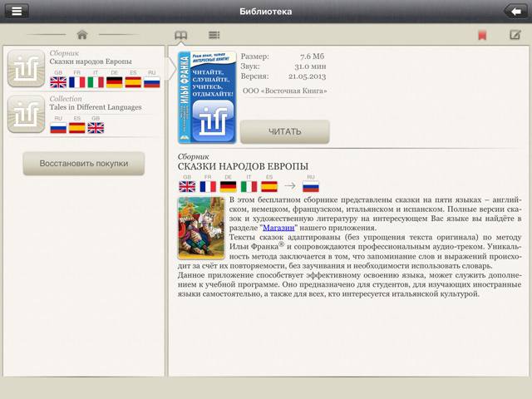Select GB flag in the detail panel
Screen dimensions: 532x399
187,186
